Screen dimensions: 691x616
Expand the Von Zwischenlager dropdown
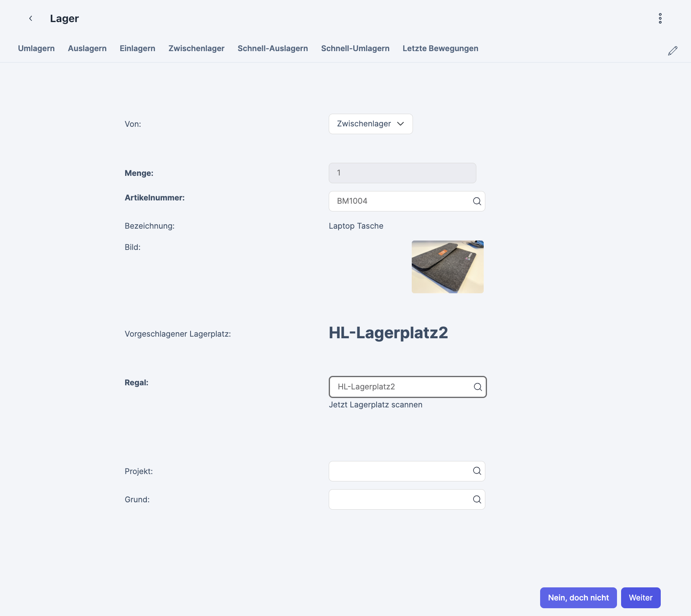(370, 124)
